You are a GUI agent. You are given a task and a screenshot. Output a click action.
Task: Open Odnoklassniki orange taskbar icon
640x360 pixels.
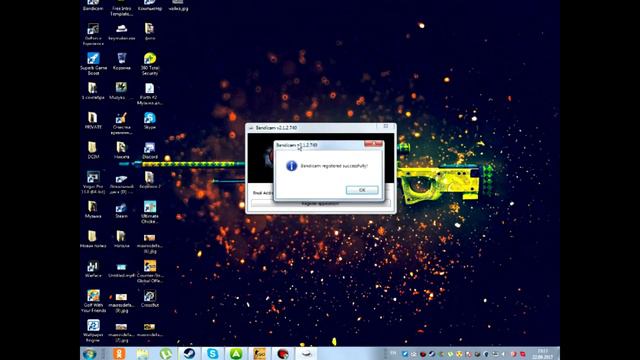119,353
